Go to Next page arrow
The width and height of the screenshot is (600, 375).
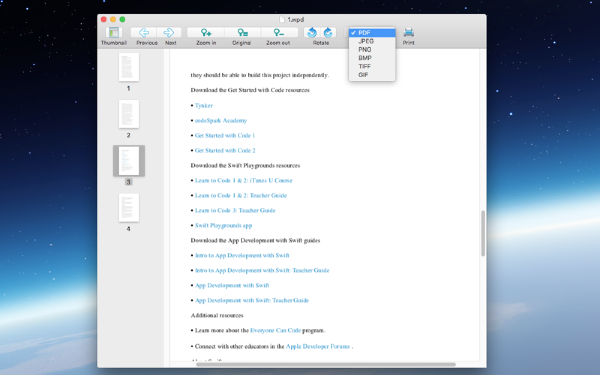[x=169, y=33]
